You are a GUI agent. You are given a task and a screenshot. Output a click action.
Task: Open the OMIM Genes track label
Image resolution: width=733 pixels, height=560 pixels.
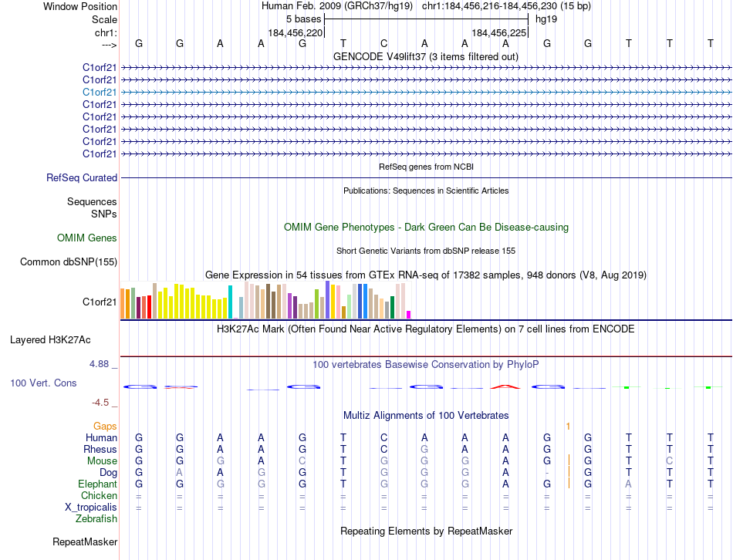tap(87, 238)
